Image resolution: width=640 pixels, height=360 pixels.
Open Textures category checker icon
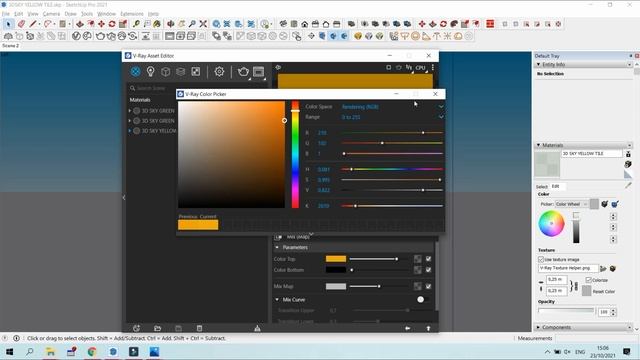coord(196,72)
